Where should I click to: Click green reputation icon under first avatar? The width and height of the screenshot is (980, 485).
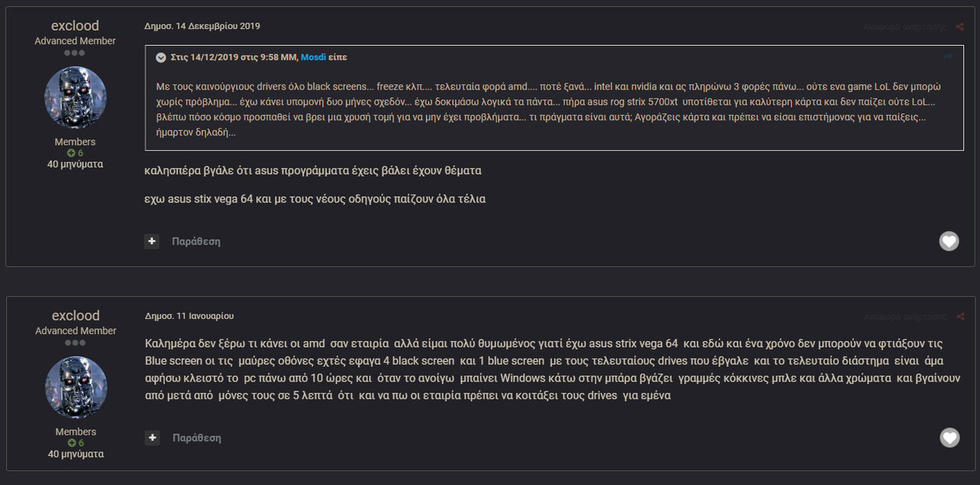[x=71, y=153]
